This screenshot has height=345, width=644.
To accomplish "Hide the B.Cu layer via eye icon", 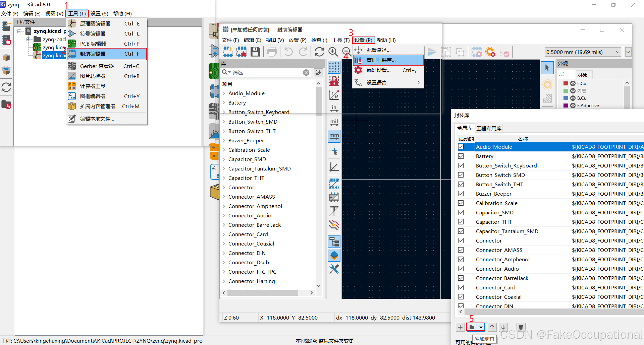I will click(x=573, y=98).
